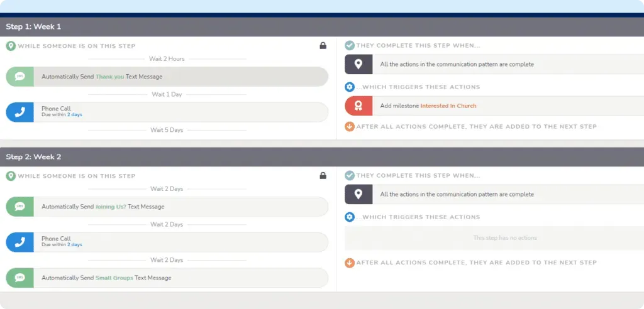Select the Step 1: Week 1 header
Screen dimensions: 644x309
point(33,26)
